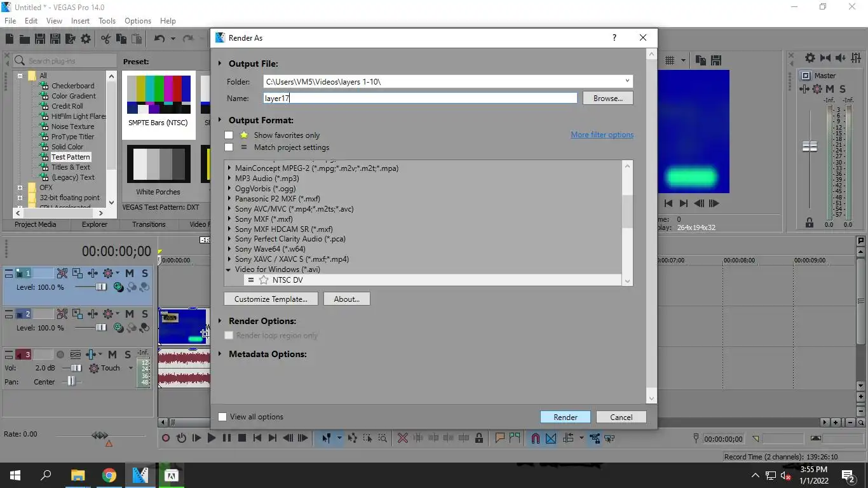Screen dimensions: 868x488
Task: Click the Record button in transport bar
Action: [x=165, y=438]
